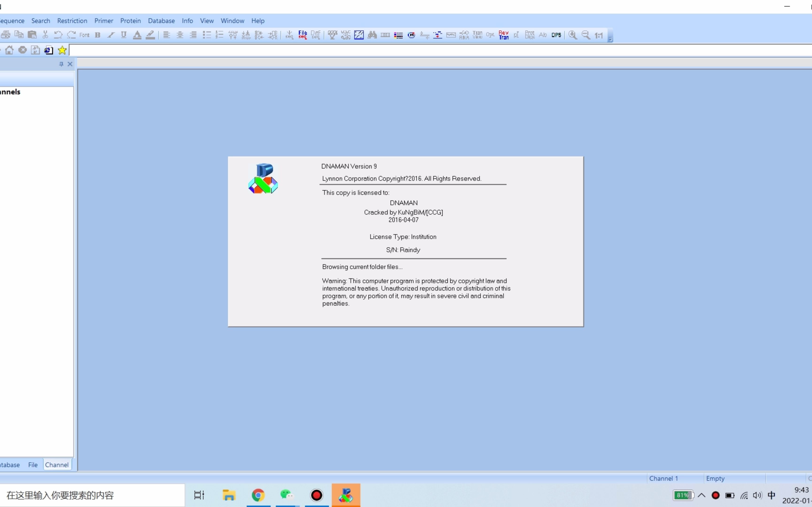Click the DPS toolbar icon
The image size is (812, 507).
coord(556,35)
